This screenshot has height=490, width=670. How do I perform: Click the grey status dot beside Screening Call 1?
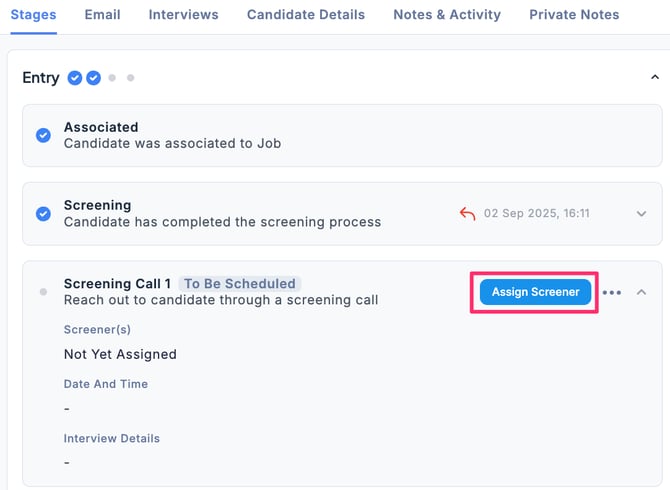click(x=43, y=292)
